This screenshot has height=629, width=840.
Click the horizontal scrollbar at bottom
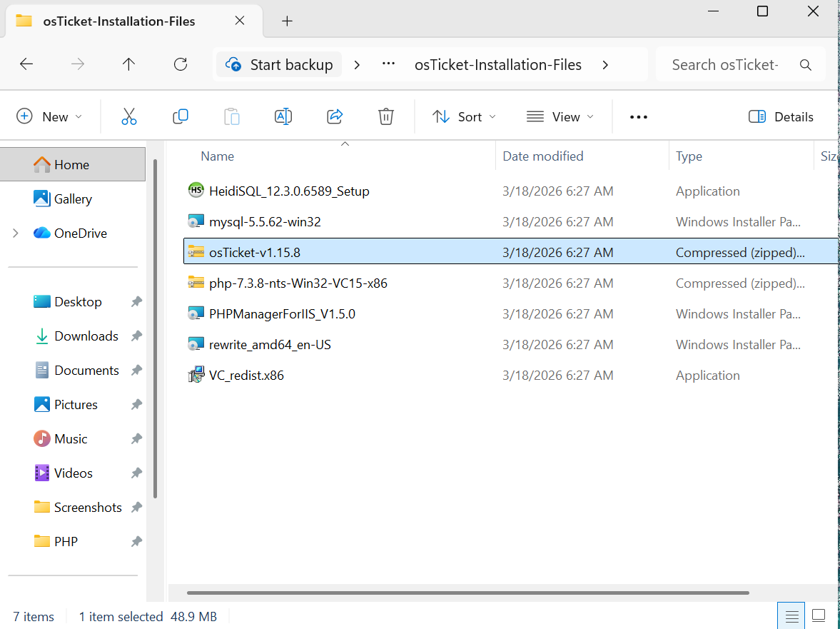[x=467, y=593]
